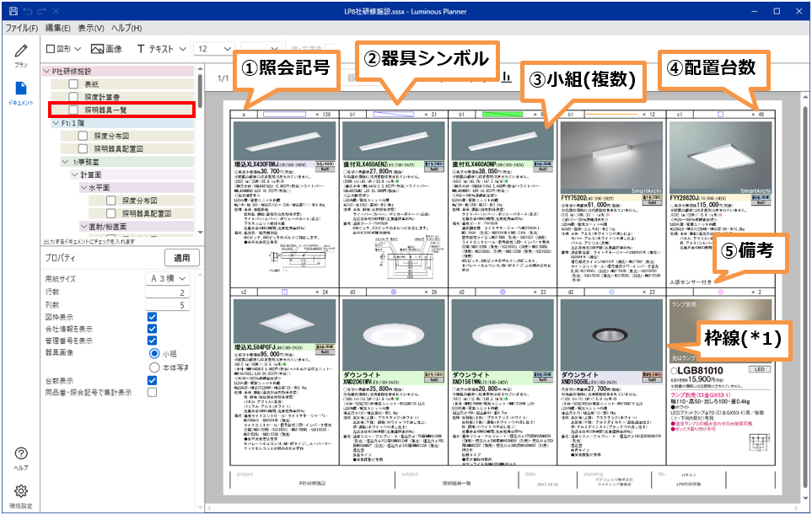The width and height of the screenshot is (812, 515).
Task: Uncheck the 会社情報を表示 checkbox
Action: (152, 329)
